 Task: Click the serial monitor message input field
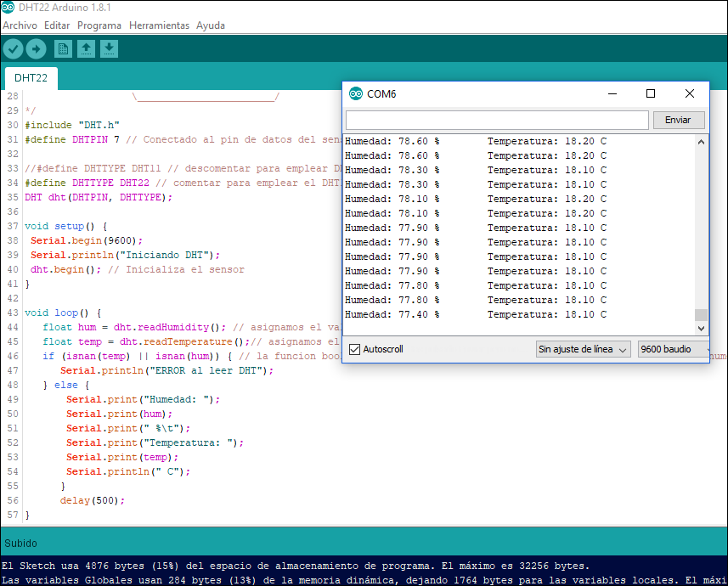pos(496,120)
